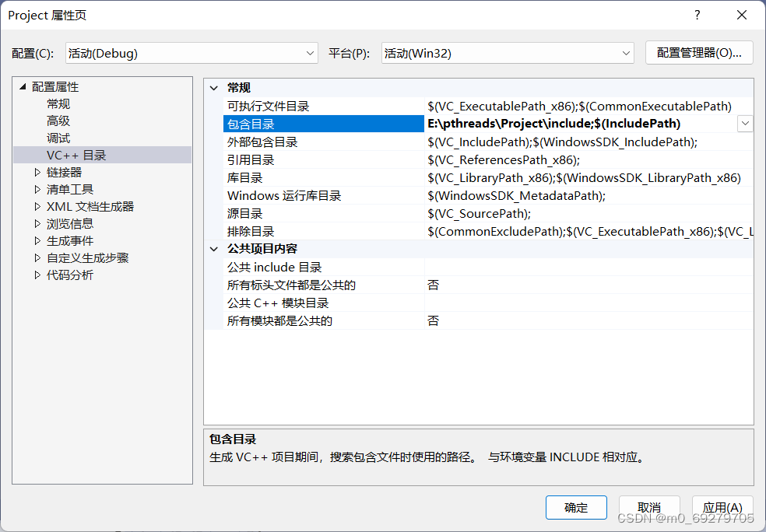Collapse the 公共项目内容 section
766x532 pixels.
(x=213, y=250)
